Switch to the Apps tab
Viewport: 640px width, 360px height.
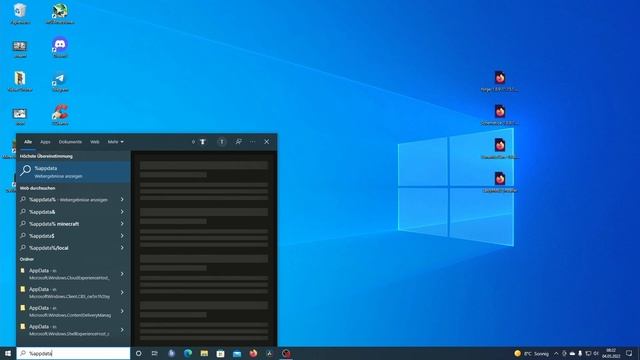[45, 142]
